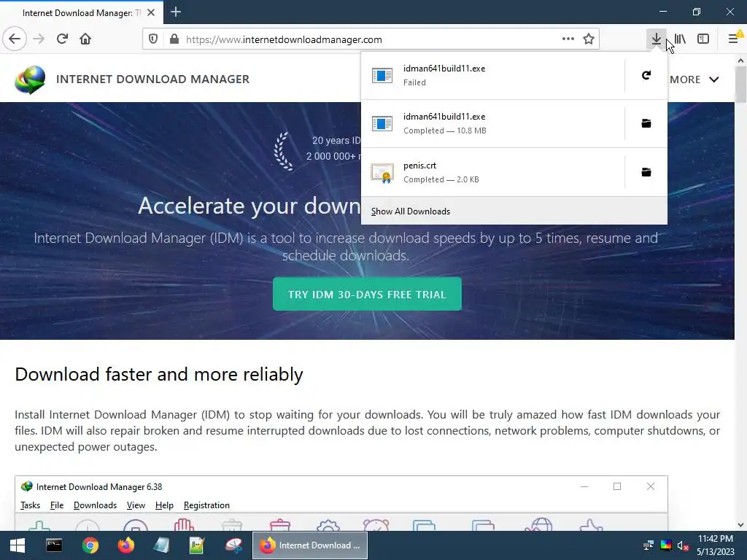Screen dimensions: 747x560
Task: Open Downloads menu in IDM screenshot
Action: tap(95, 505)
